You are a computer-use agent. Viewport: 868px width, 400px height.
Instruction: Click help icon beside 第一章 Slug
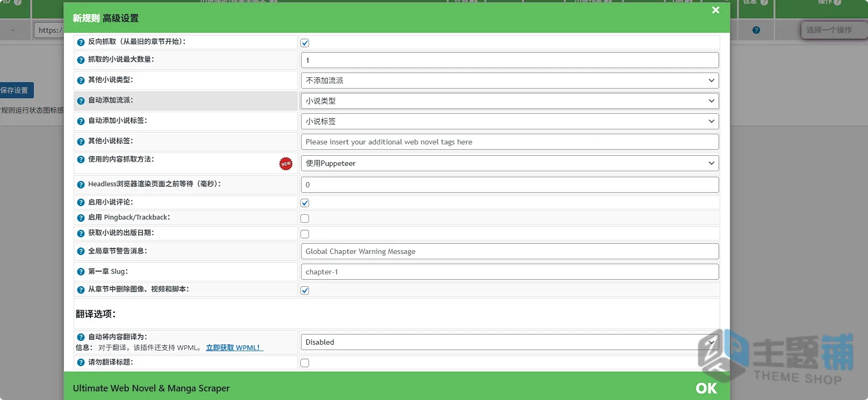(81, 272)
